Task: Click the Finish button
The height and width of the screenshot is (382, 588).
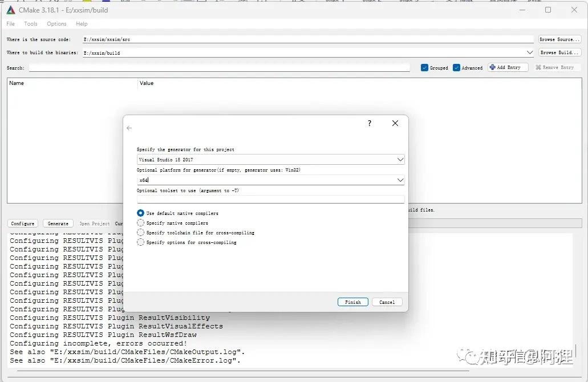Action: pos(352,302)
